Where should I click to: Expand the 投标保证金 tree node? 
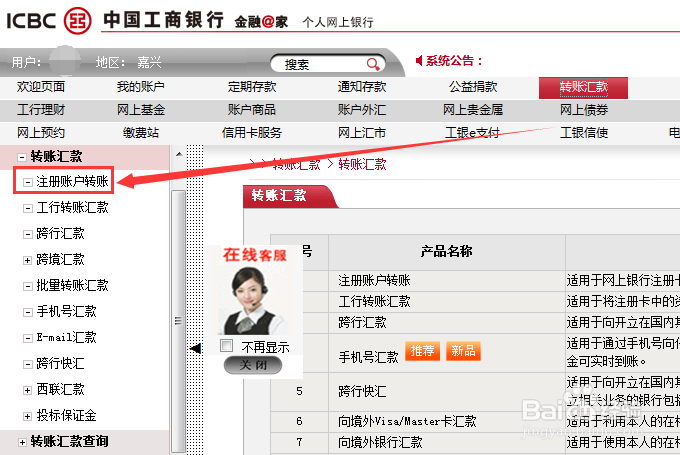click(28, 416)
